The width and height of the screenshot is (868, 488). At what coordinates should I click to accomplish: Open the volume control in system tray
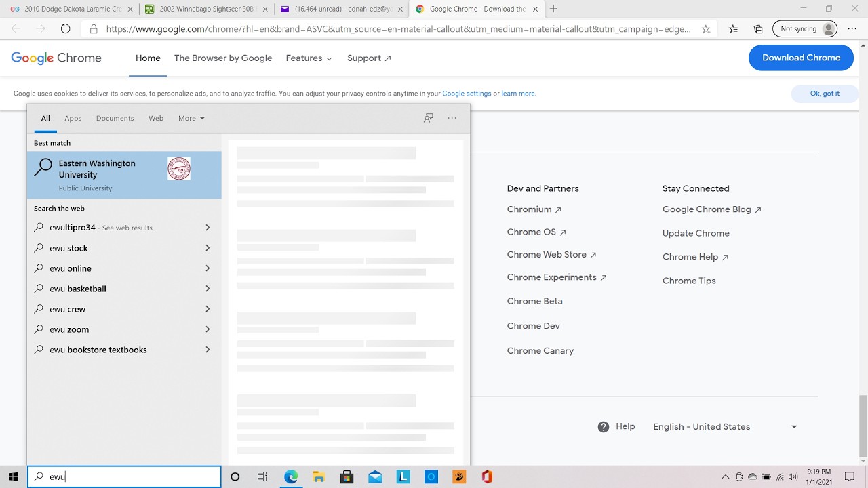[793, 476]
